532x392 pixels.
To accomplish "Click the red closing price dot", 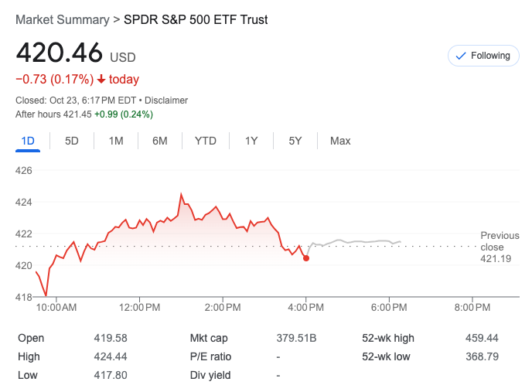I will pyautogui.click(x=306, y=258).
